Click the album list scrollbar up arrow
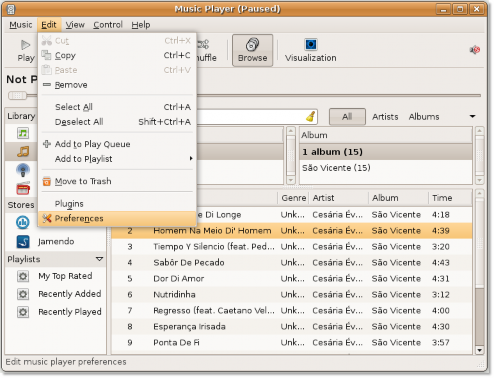This screenshot has height=378, width=494. tap(480, 131)
